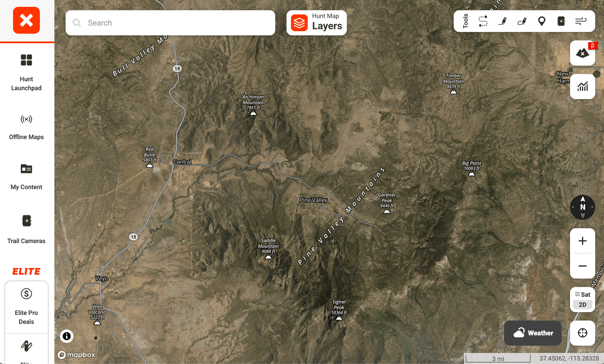Viewport: 604px width, 364px height.
Task: Click the Search input field
Action: pos(170,23)
